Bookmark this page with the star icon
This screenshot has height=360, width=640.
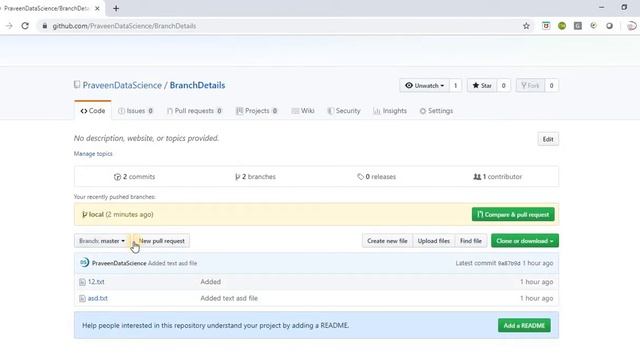click(x=526, y=26)
